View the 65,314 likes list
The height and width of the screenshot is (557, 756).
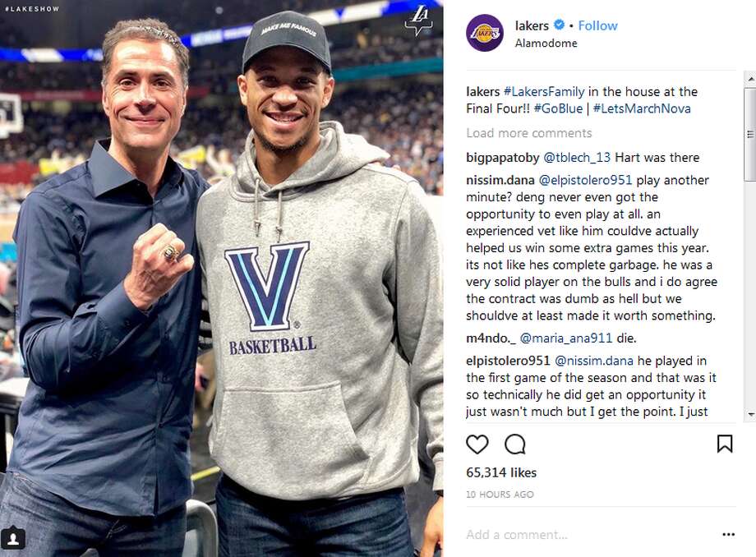tap(501, 472)
